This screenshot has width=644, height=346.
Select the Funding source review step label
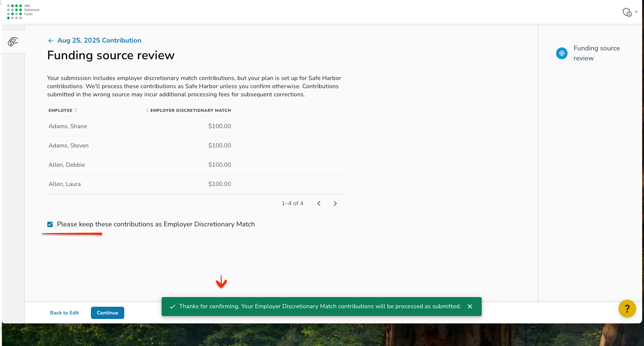click(x=597, y=53)
